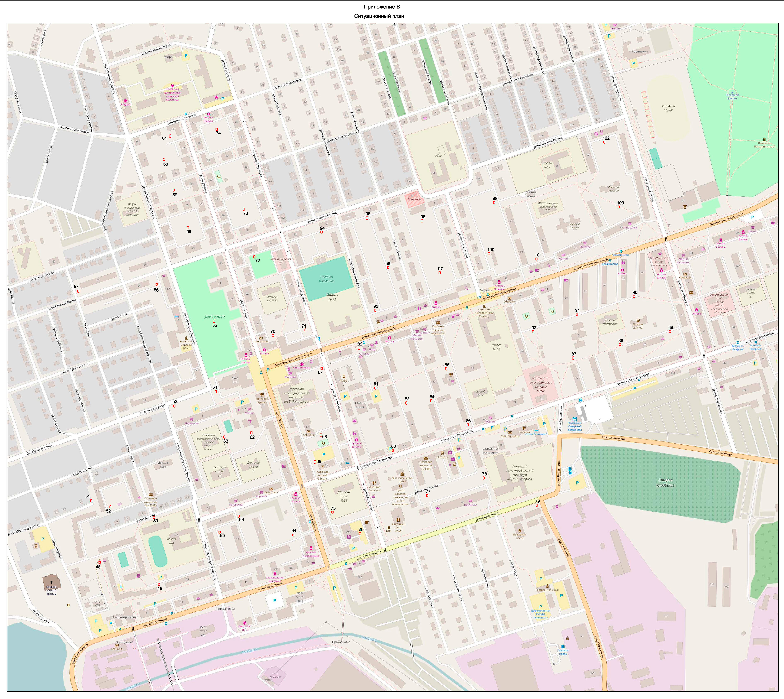Screen dimensions: 784x699
Task: Click the subtitle Ситуационный план
Action: (379, 16)
